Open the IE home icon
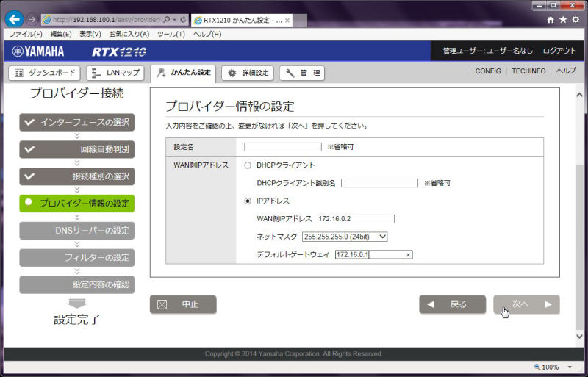 point(551,20)
